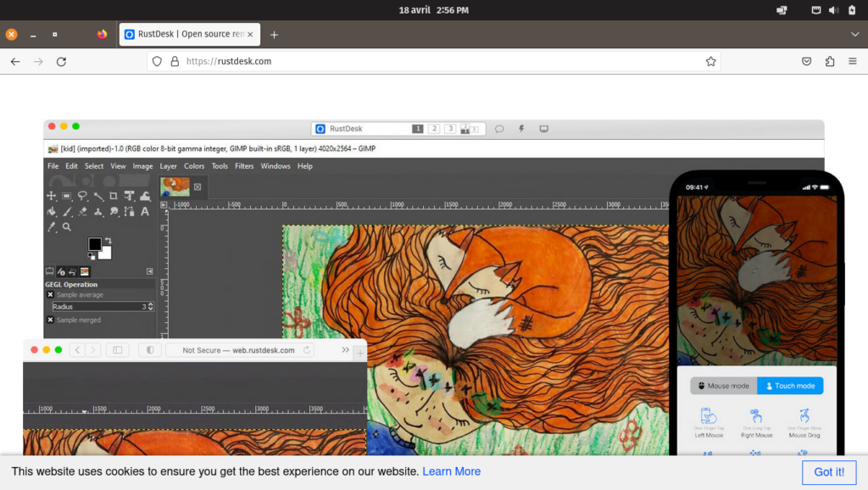
Task: Select the kid image thumbnail tab in GIMP
Action: [x=175, y=187]
